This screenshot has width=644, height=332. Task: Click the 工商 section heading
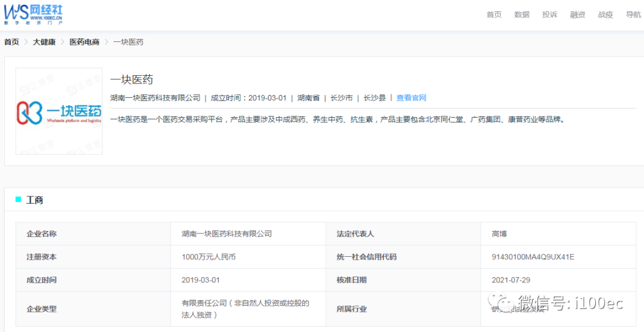[x=35, y=201]
